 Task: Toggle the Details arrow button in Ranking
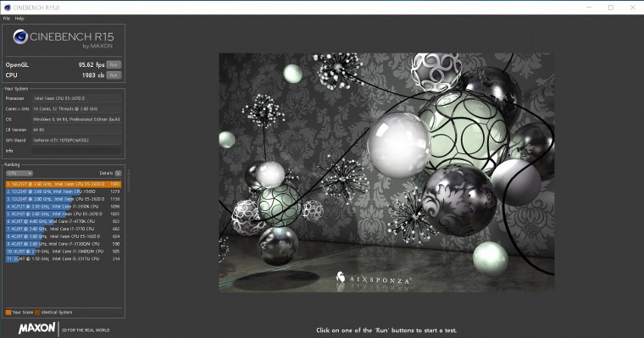(x=119, y=174)
